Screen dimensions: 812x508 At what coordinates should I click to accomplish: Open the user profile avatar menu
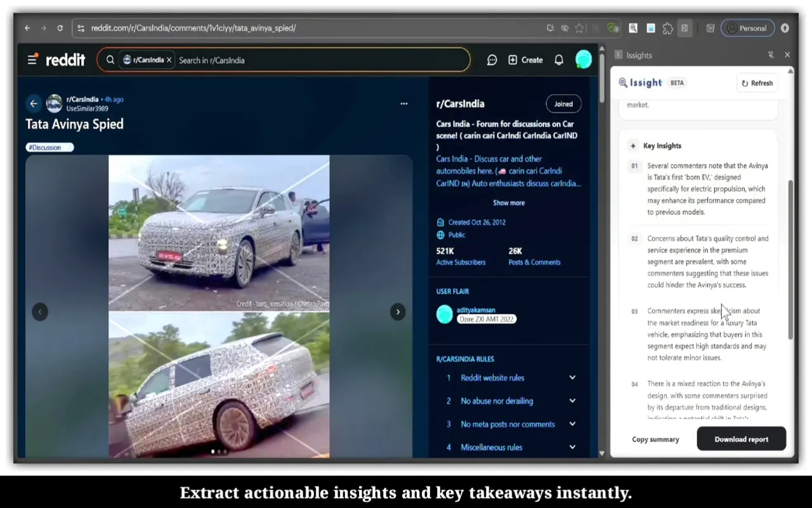584,60
